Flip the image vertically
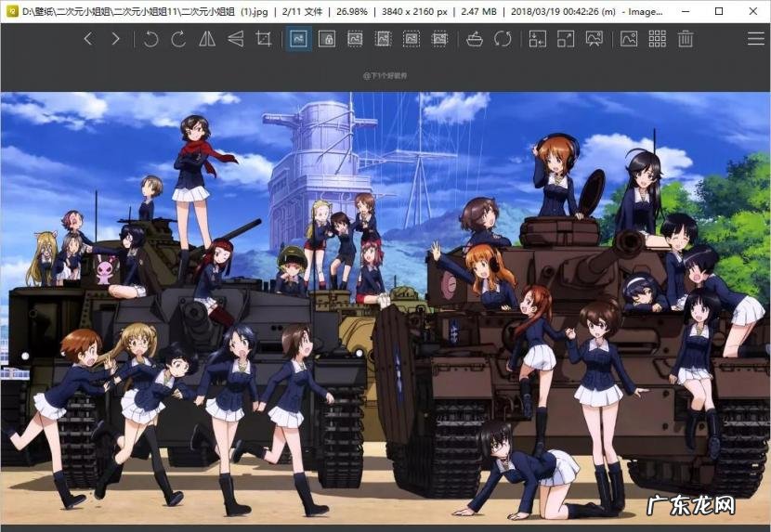771x532 pixels. point(236,39)
